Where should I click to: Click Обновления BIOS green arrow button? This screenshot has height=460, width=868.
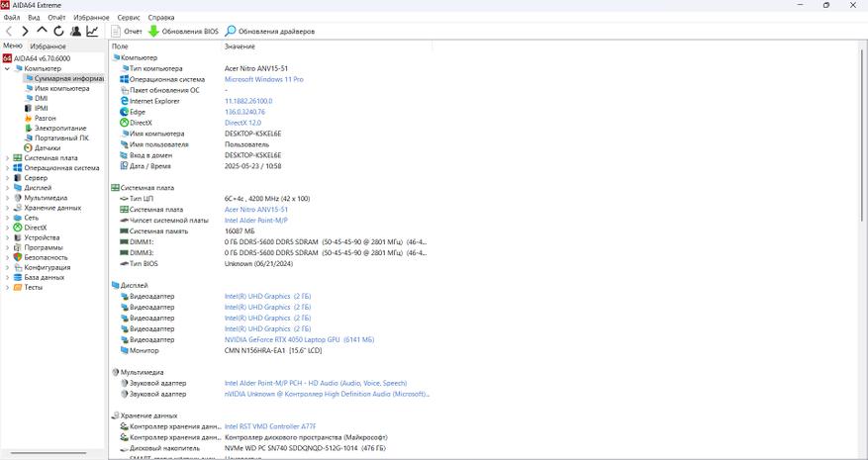pyautogui.click(x=183, y=32)
